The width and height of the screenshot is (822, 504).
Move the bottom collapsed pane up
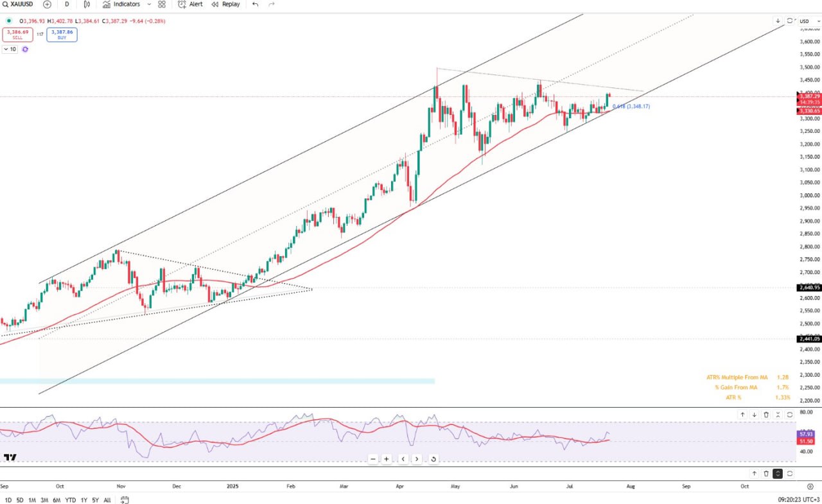[755, 473]
